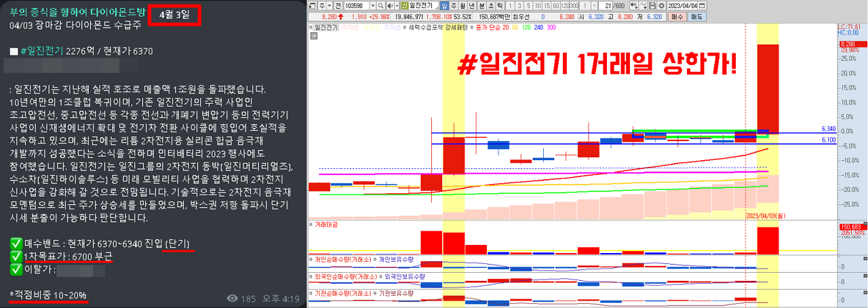Toggle the 외국인순매수량(거래소) indicator marker
The image size is (868, 308).
[x=311, y=276]
